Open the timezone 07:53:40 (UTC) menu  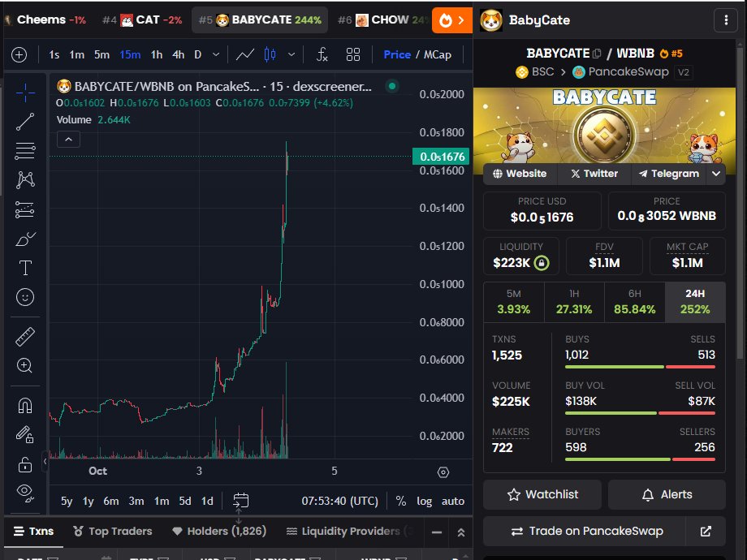click(339, 501)
